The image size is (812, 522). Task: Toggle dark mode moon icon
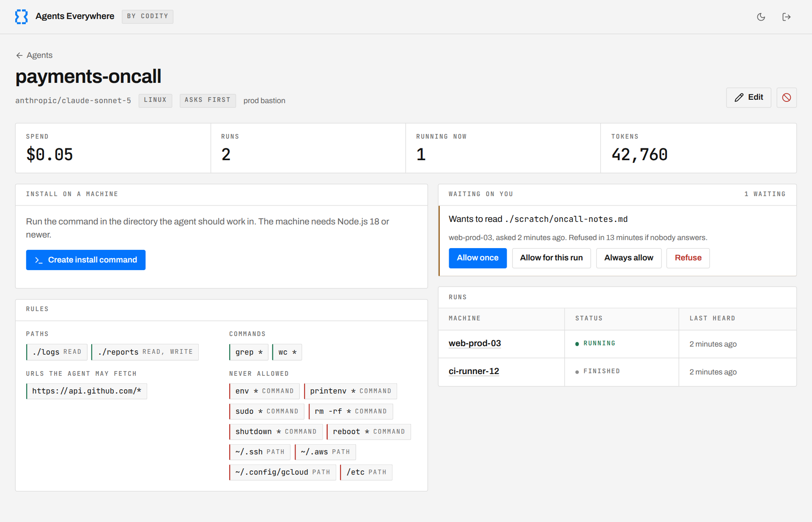[x=761, y=17]
